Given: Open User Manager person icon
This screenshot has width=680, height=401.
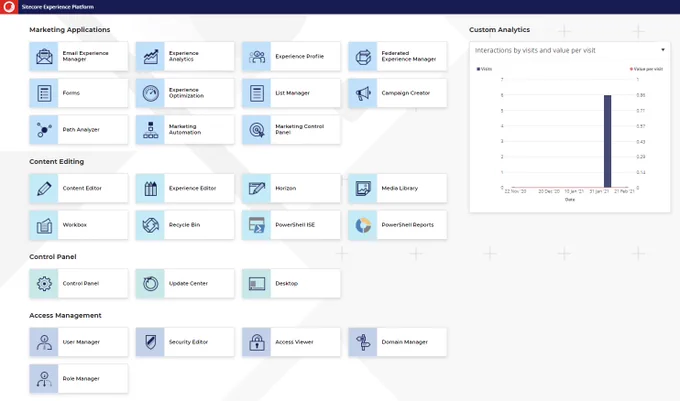Looking at the screenshot, I should [x=44, y=342].
